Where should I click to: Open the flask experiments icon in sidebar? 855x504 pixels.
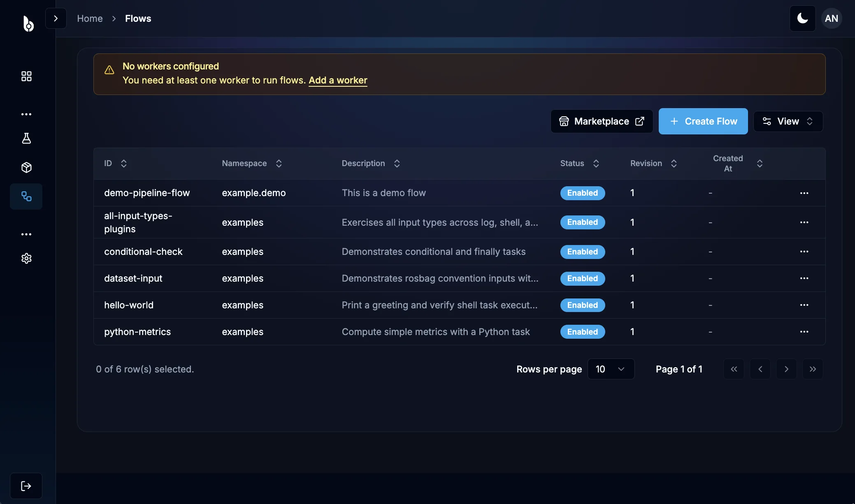coord(26,139)
